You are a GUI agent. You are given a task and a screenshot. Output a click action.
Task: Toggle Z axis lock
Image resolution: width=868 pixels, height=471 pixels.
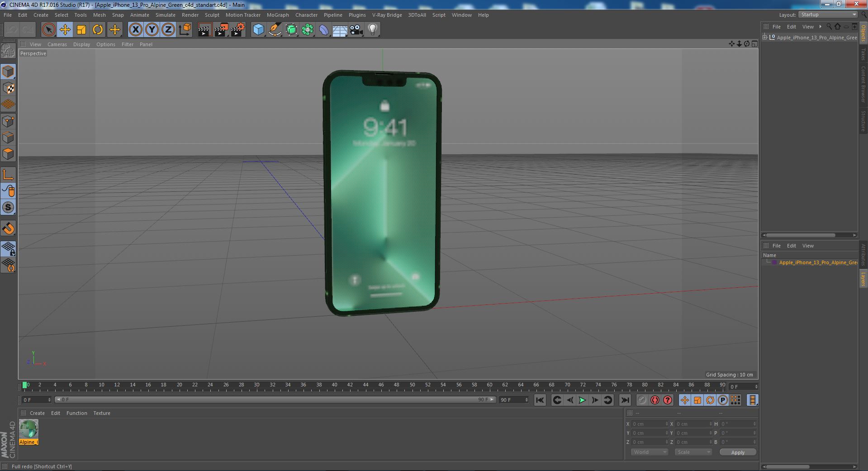tap(168, 30)
